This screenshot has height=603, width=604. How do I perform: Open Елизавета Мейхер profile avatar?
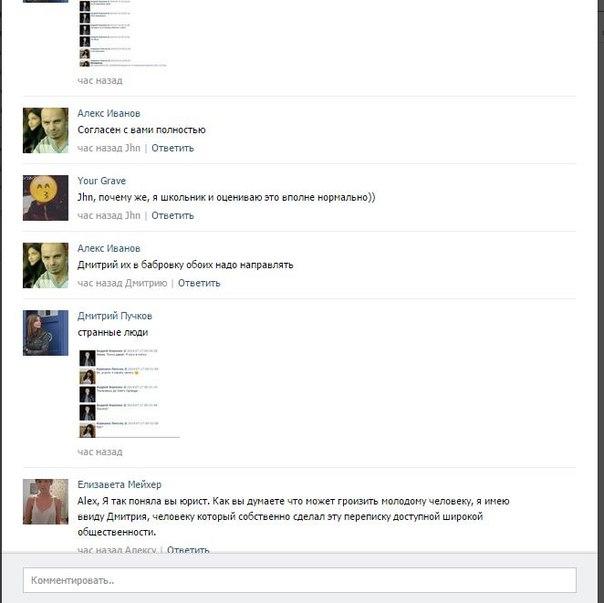tap(45, 502)
